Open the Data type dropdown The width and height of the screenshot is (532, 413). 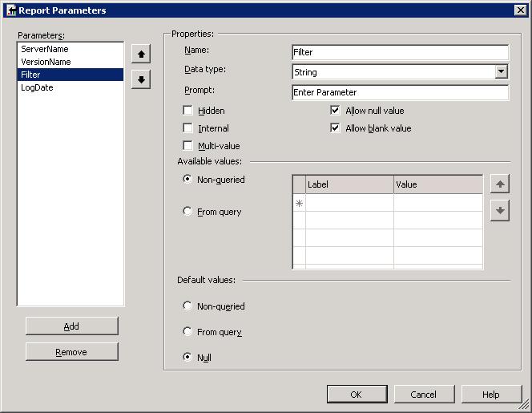pyautogui.click(x=501, y=71)
